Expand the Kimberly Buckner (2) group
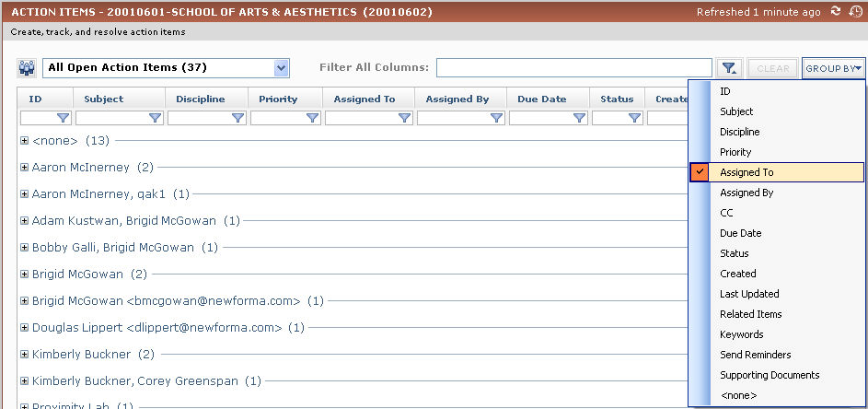The image size is (868, 409). [25, 354]
